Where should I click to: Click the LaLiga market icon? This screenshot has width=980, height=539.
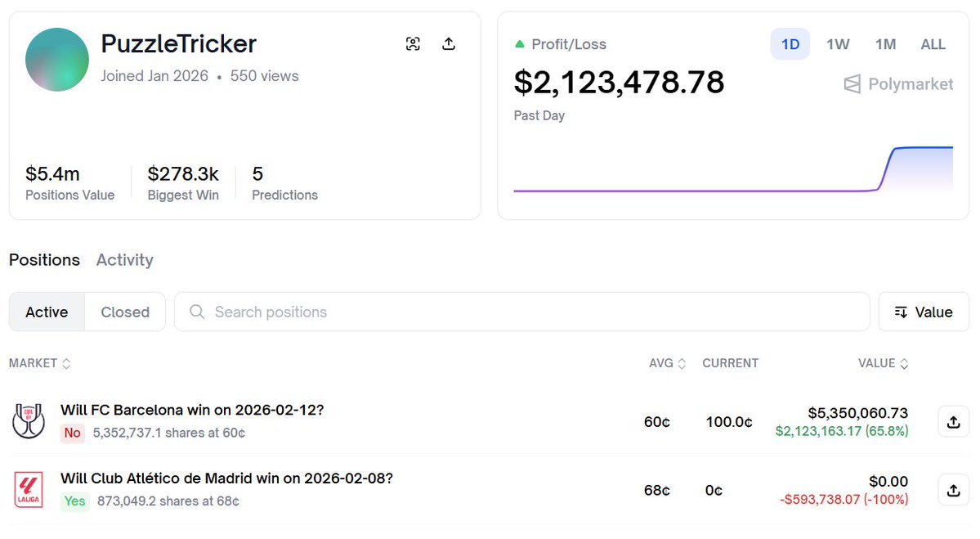(x=29, y=490)
